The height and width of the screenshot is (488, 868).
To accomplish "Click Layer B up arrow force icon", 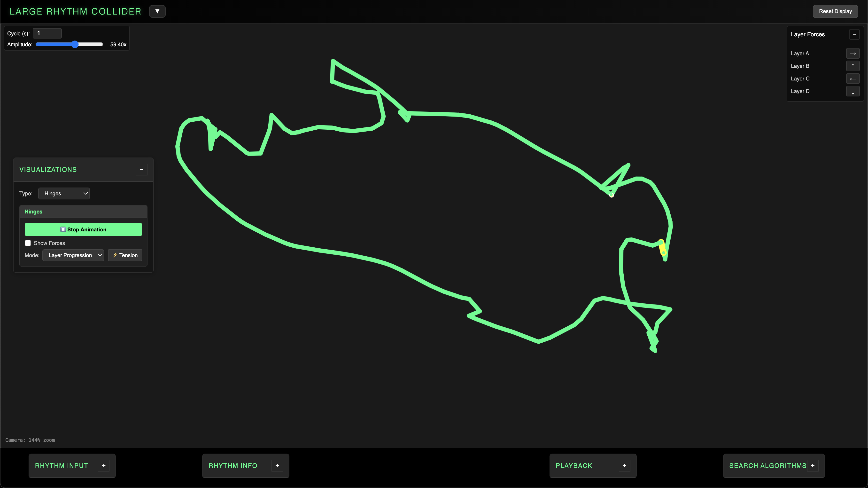I will coord(852,66).
